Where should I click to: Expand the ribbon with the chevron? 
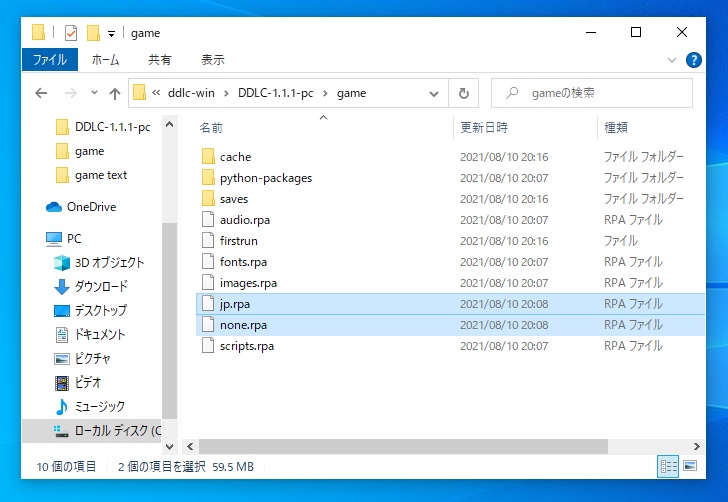672,60
